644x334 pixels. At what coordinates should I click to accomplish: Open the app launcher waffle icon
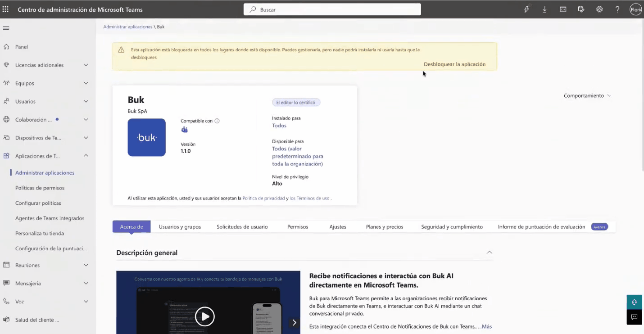[5, 9]
